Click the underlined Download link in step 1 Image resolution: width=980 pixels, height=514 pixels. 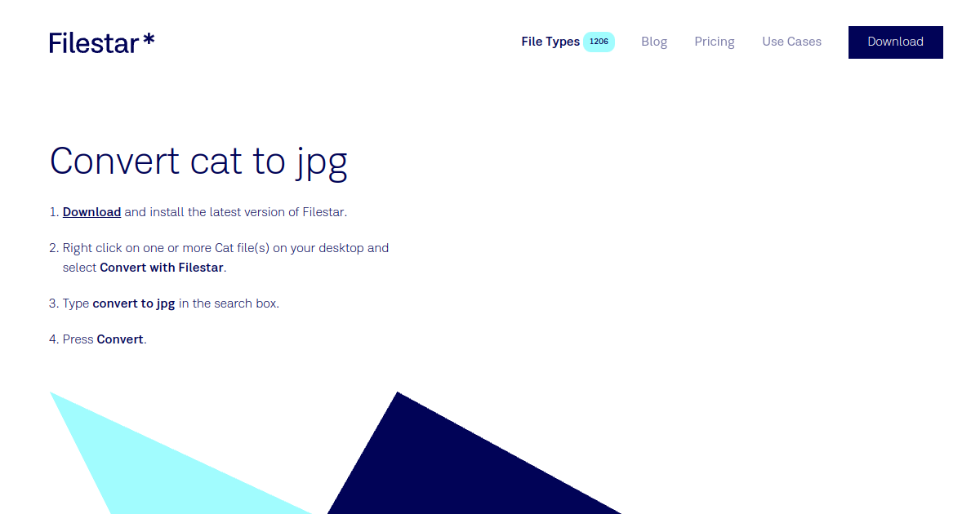pyautogui.click(x=91, y=211)
